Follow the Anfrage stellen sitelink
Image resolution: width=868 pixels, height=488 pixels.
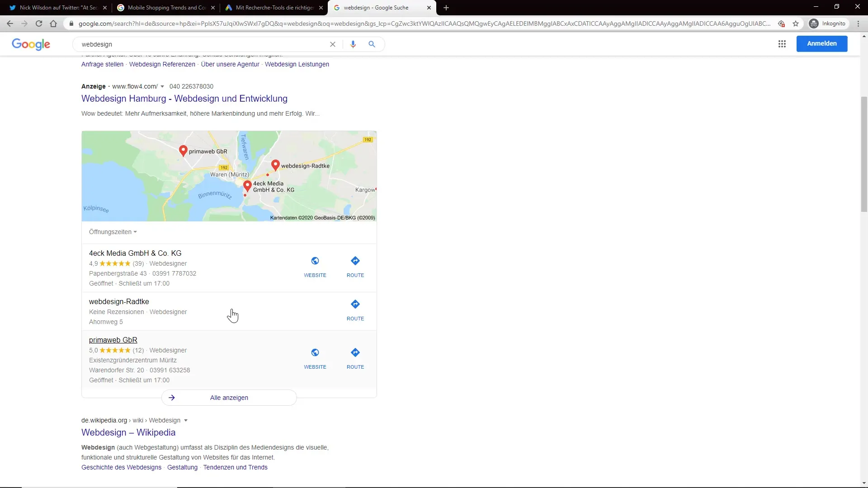pos(102,64)
